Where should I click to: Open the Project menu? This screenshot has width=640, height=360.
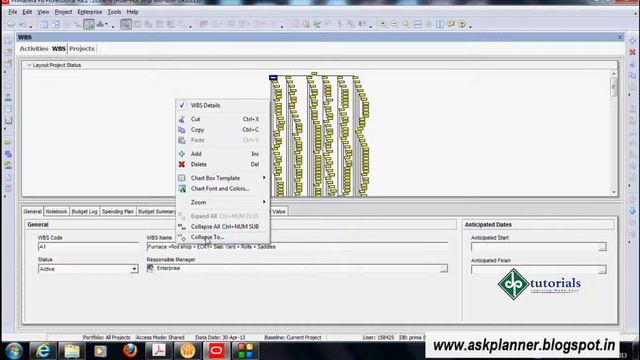pos(63,12)
